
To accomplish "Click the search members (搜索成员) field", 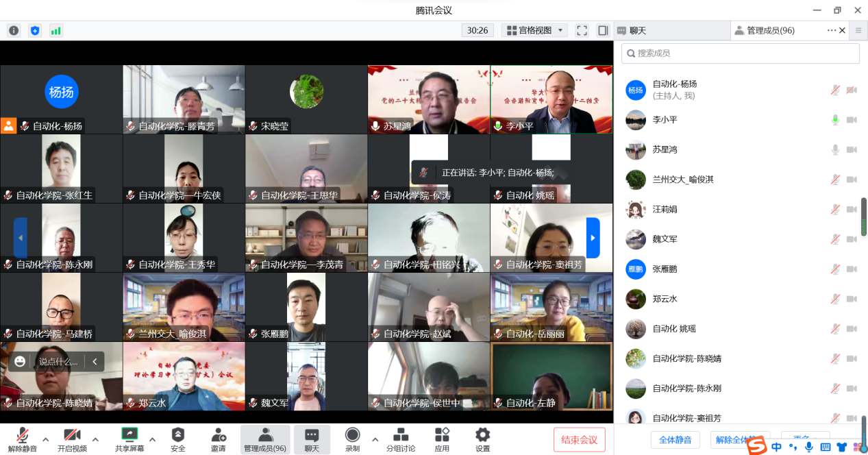I will (740, 53).
